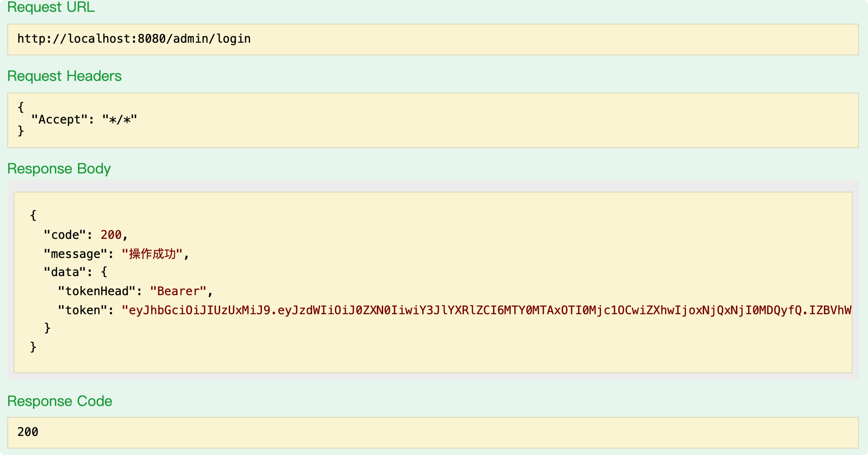Click the Response Code heading

click(x=59, y=401)
